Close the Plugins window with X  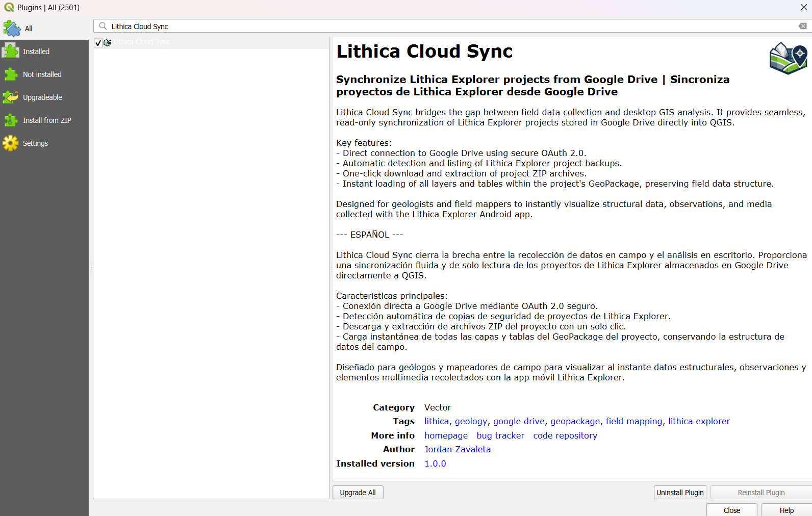pyautogui.click(x=803, y=7)
